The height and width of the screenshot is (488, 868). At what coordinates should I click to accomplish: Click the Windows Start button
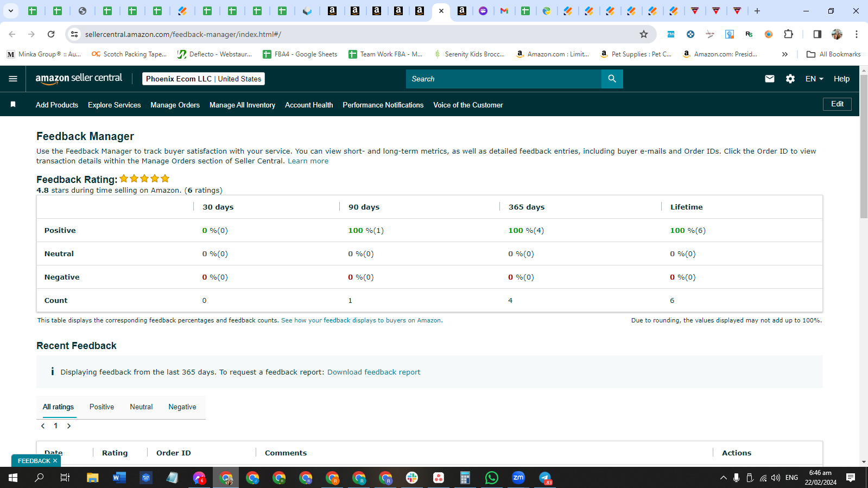tap(13, 478)
